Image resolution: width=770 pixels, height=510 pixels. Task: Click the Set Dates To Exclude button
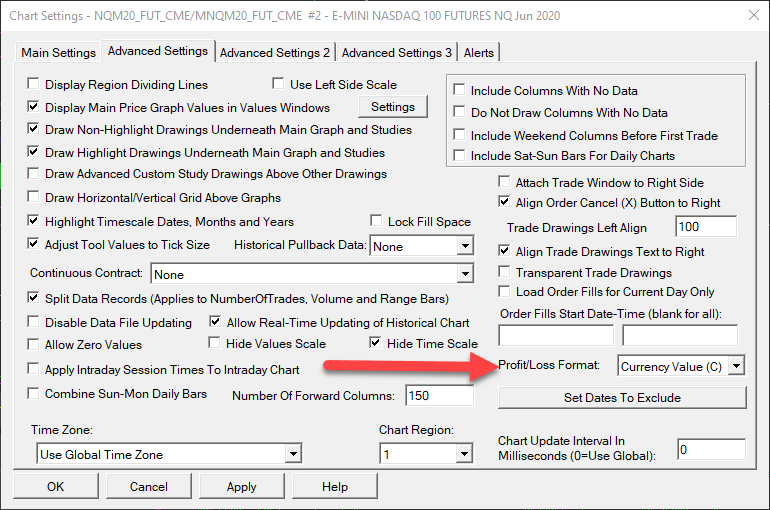622,397
